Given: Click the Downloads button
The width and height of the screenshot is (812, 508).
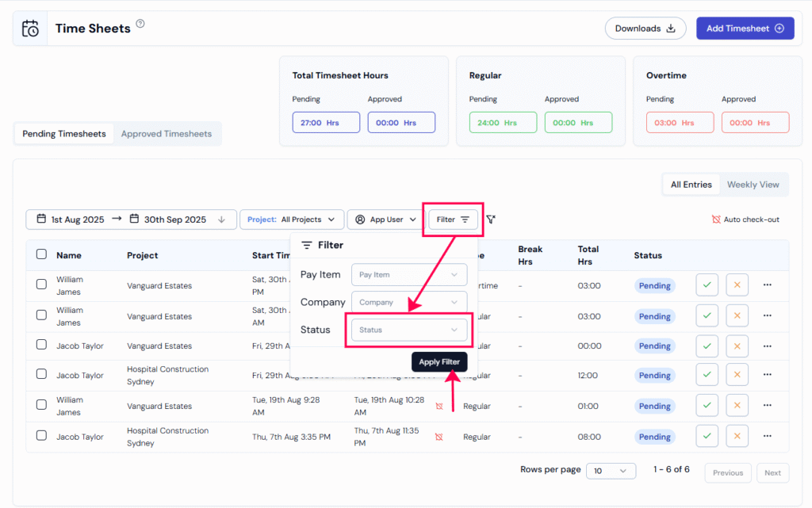Looking at the screenshot, I should [x=645, y=29].
